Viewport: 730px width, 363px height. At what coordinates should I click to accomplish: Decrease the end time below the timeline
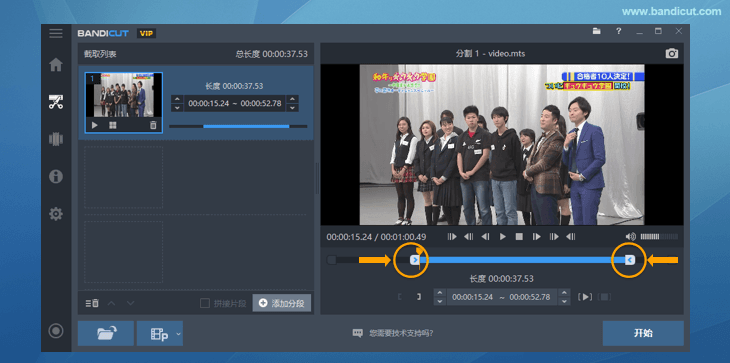tap(564, 301)
